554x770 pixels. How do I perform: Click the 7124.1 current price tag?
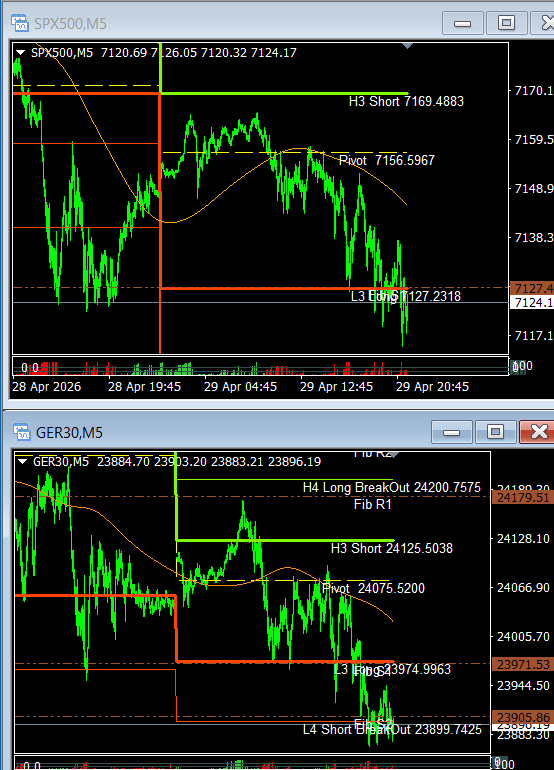coord(532,302)
